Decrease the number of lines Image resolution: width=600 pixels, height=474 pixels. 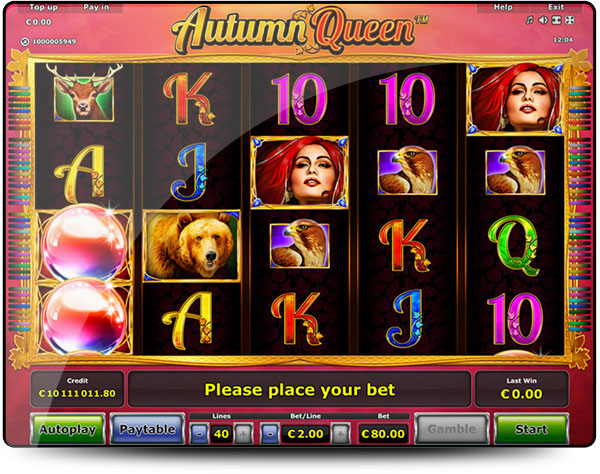pos(199,434)
